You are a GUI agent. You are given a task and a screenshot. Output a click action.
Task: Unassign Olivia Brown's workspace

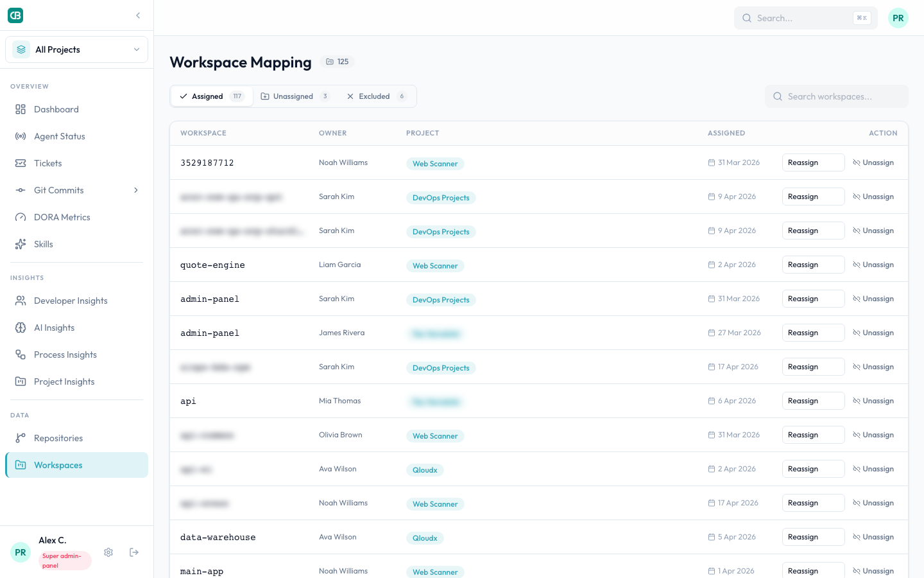click(873, 435)
